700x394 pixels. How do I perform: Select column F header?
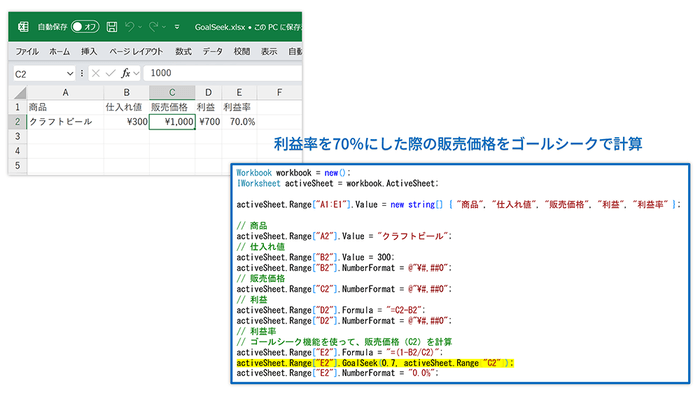point(279,93)
